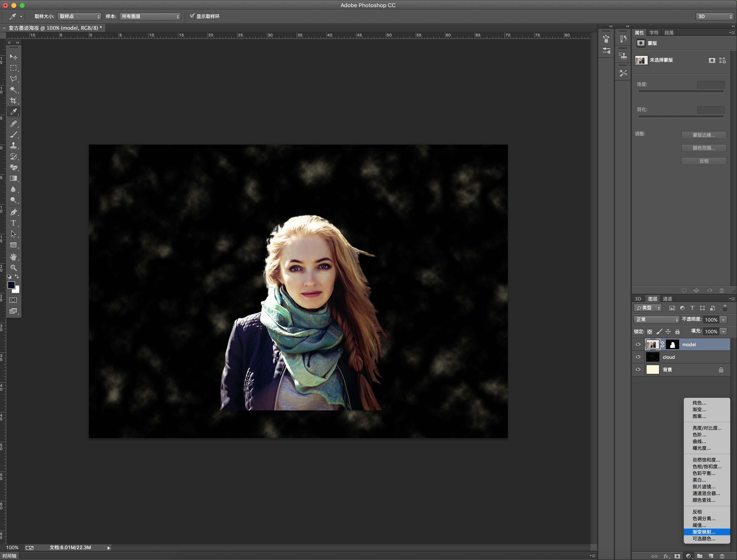Open the 取样大小 dropdown
Viewport: 737px width, 560px height.
(79, 16)
